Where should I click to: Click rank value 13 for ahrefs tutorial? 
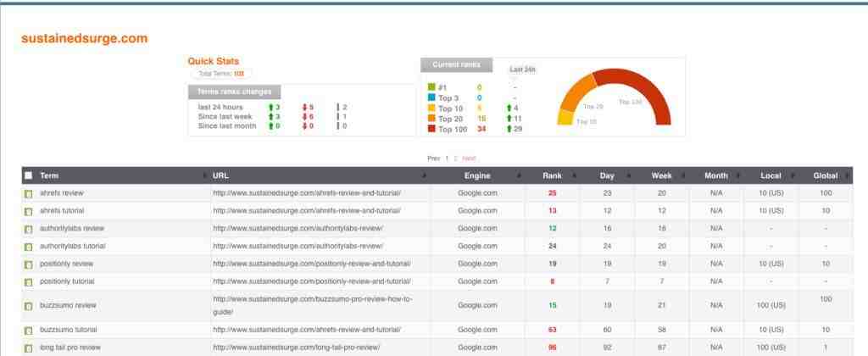pos(552,211)
